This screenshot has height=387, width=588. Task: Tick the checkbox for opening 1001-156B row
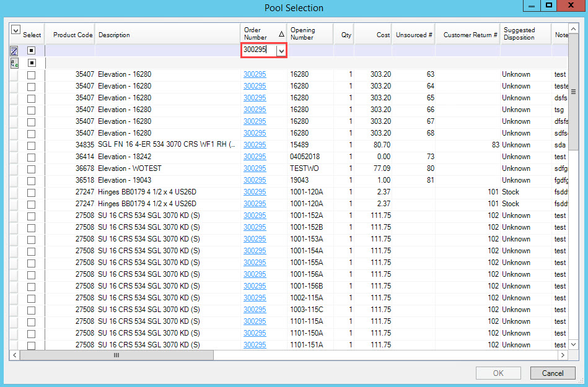click(x=32, y=287)
